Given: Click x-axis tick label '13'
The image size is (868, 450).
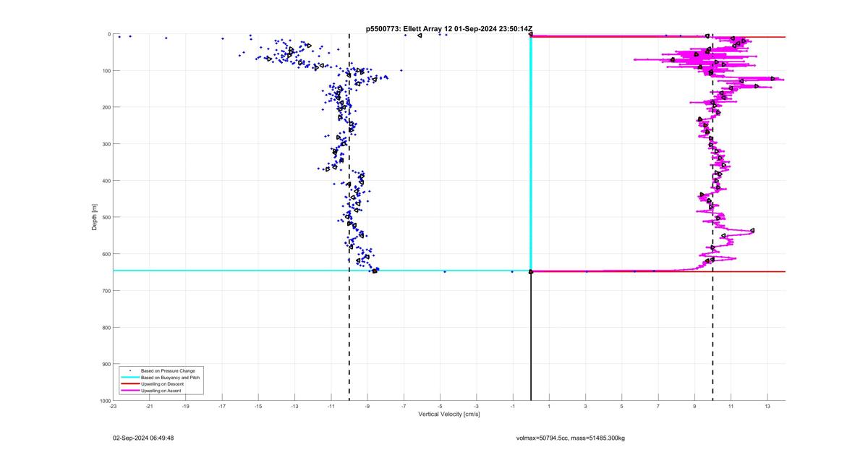Looking at the screenshot, I should click(x=767, y=407).
